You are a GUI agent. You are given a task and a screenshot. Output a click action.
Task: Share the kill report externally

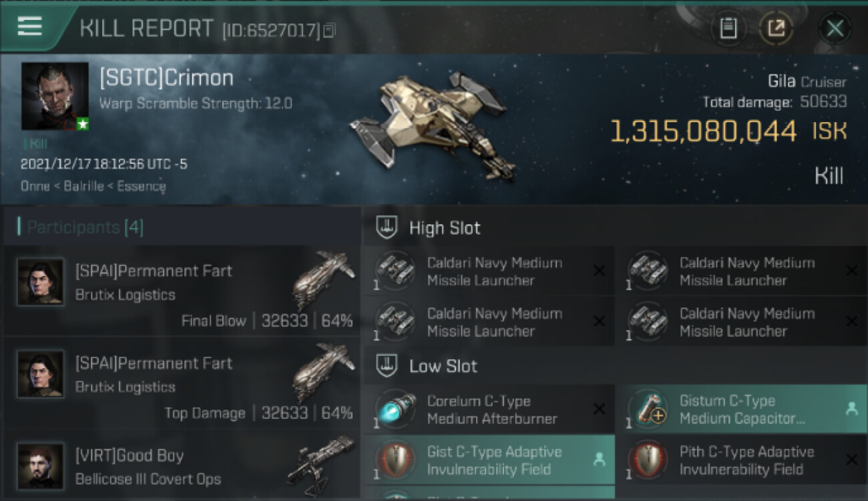776,28
